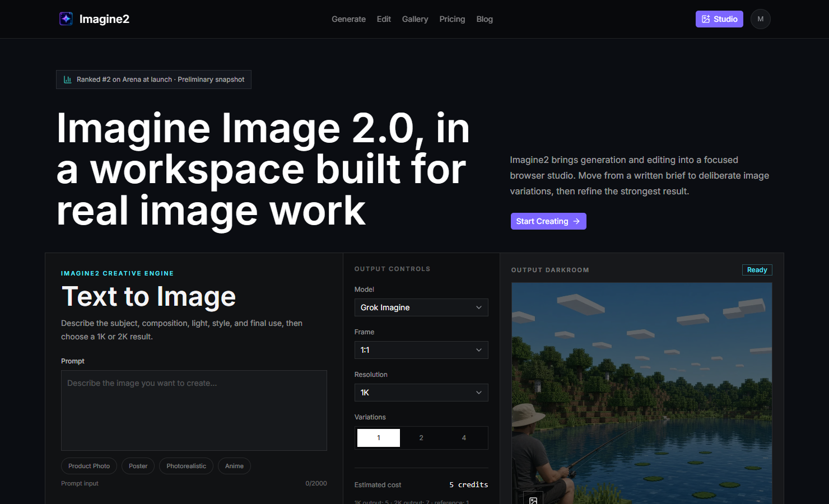
Task: Open the user avatar M menu
Action: coord(760,19)
